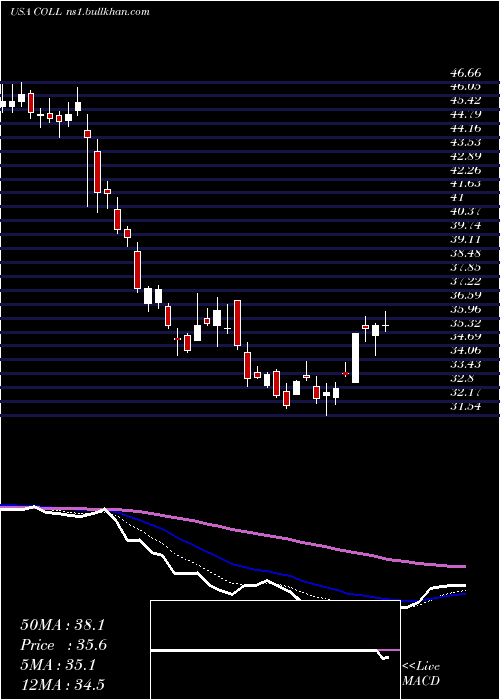
Task: Click the 35.32 price axis label
Action: click(x=464, y=322)
